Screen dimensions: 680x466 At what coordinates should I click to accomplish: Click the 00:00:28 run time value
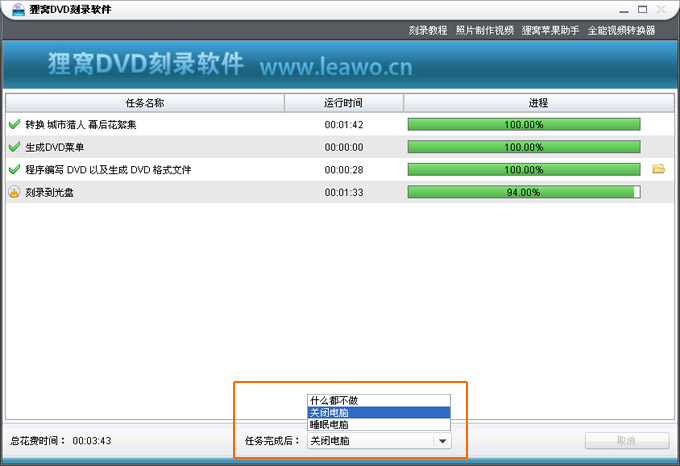click(344, 170)
